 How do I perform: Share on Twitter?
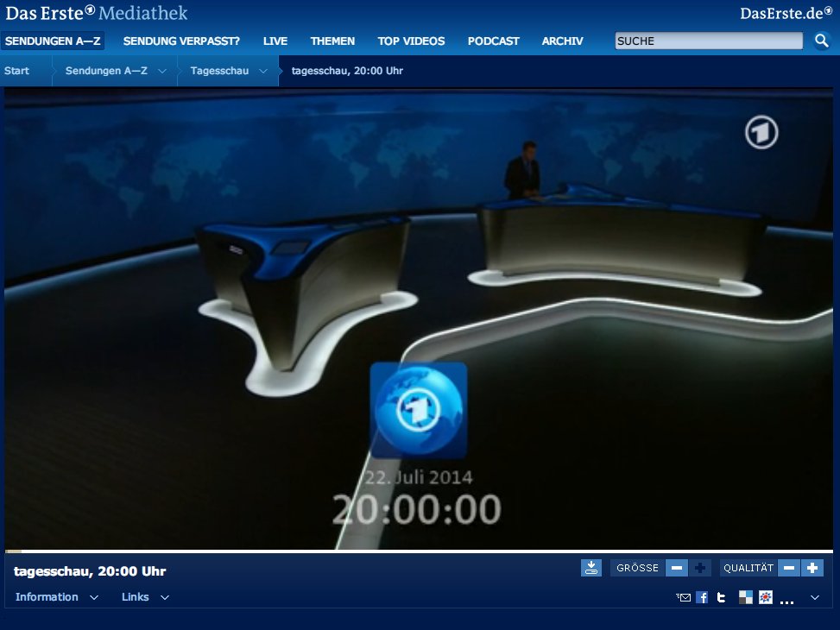pos(721,597)
